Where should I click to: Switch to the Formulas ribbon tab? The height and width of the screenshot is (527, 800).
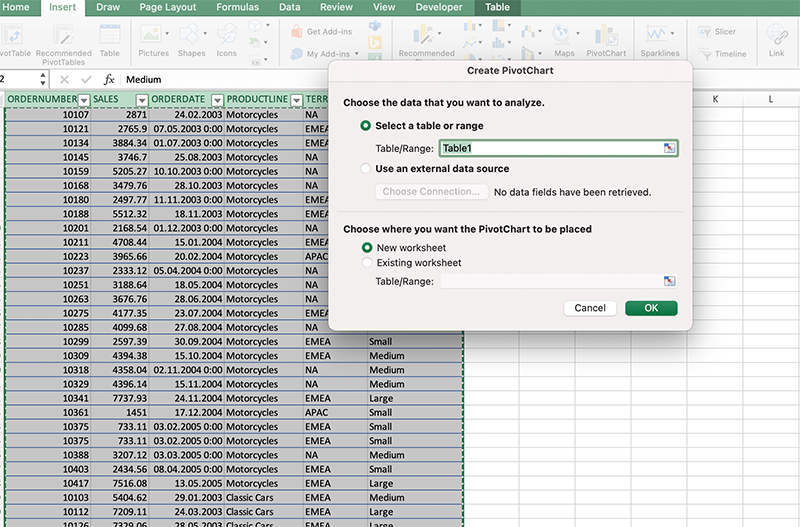[x=237, y=7]
